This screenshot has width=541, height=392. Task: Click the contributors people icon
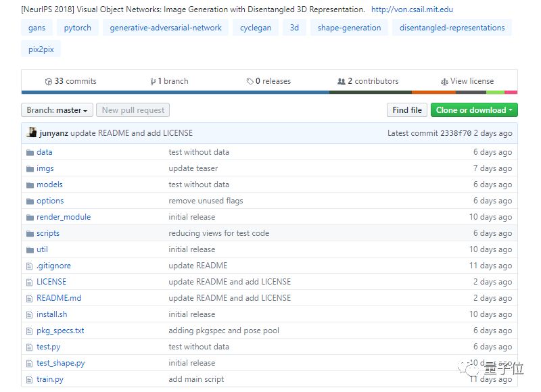pos(342,81)
